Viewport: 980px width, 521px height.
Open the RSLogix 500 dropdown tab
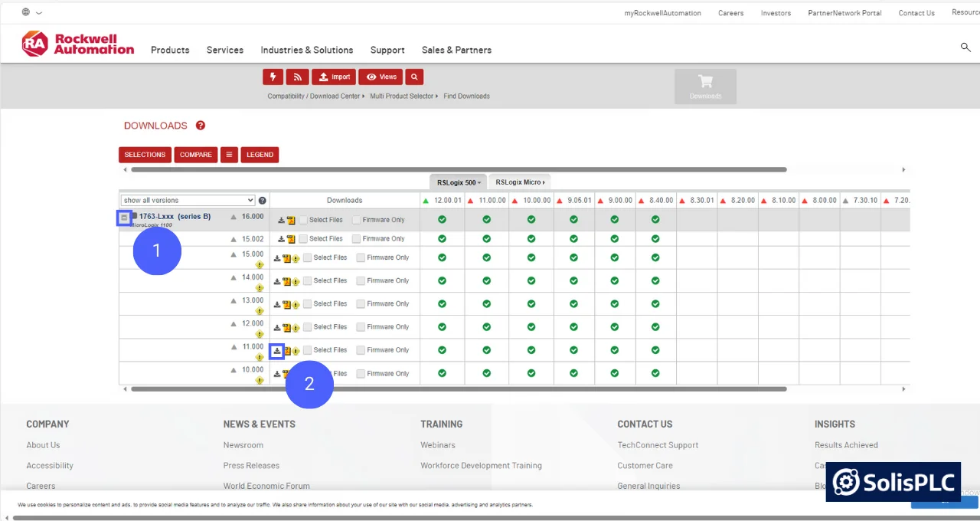[457, 182]
